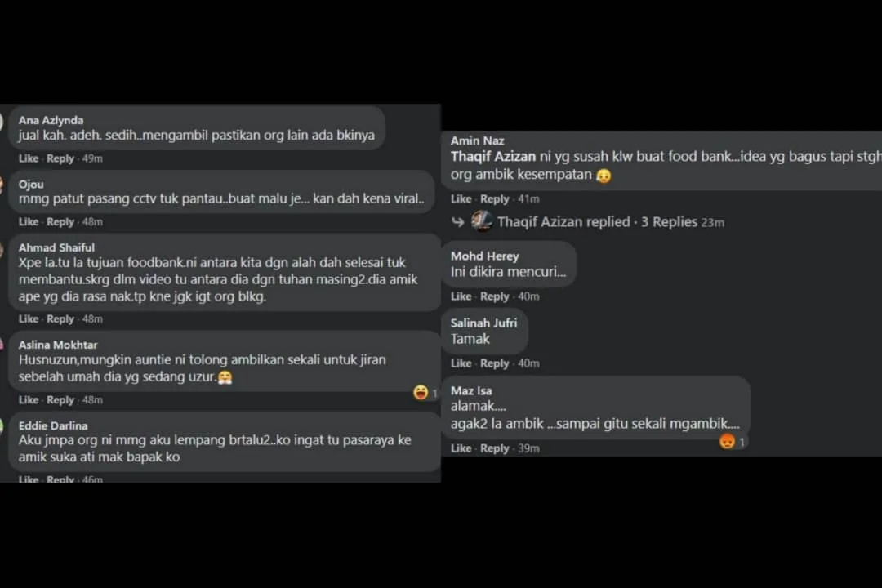Click 39m timestamp on Maz Isa's comment
882x588 pixels.
click(x=528, y=448)
